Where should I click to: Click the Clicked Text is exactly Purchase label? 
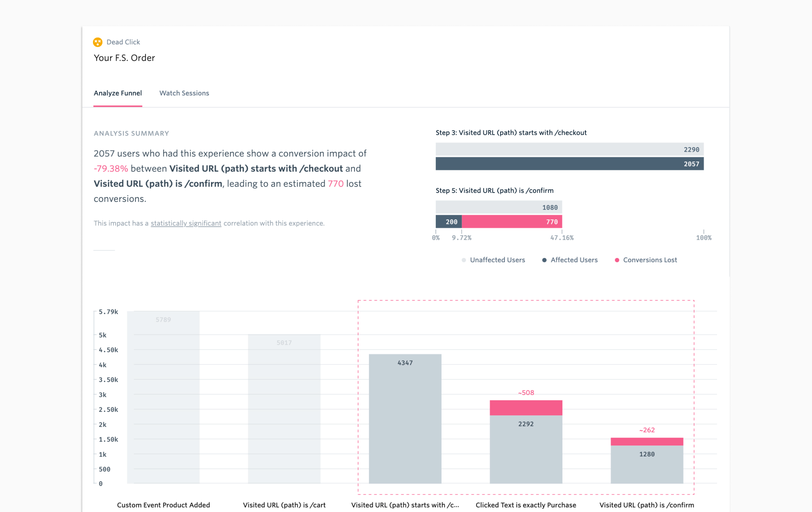[525, 505]
